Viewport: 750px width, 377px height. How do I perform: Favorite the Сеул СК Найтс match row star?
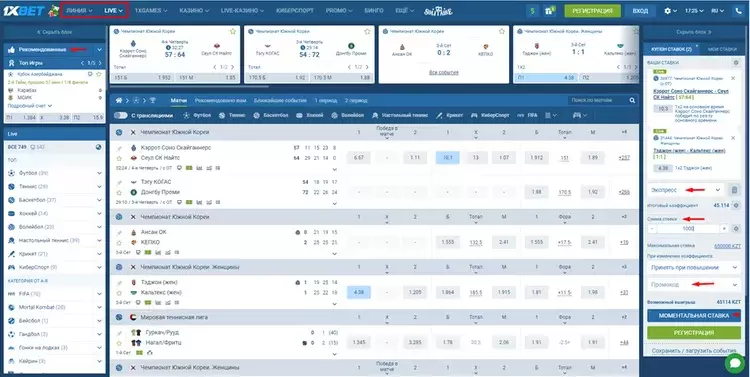point(120,158)
